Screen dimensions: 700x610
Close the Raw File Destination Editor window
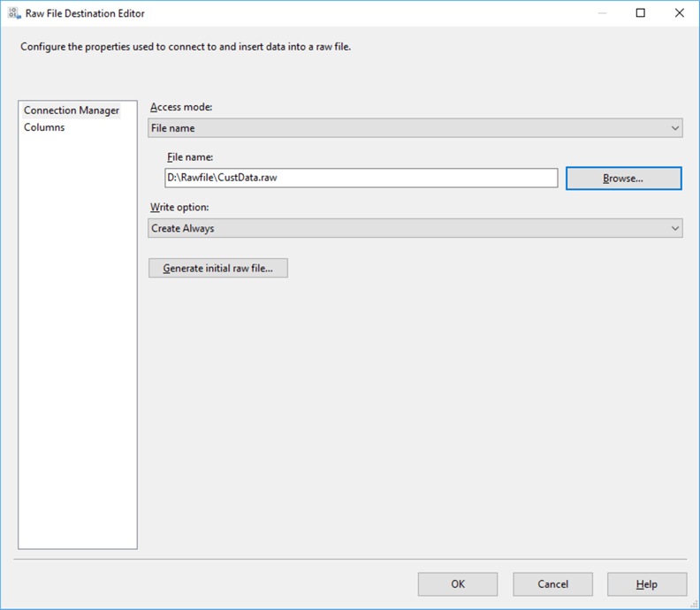(x=680, y=13)
